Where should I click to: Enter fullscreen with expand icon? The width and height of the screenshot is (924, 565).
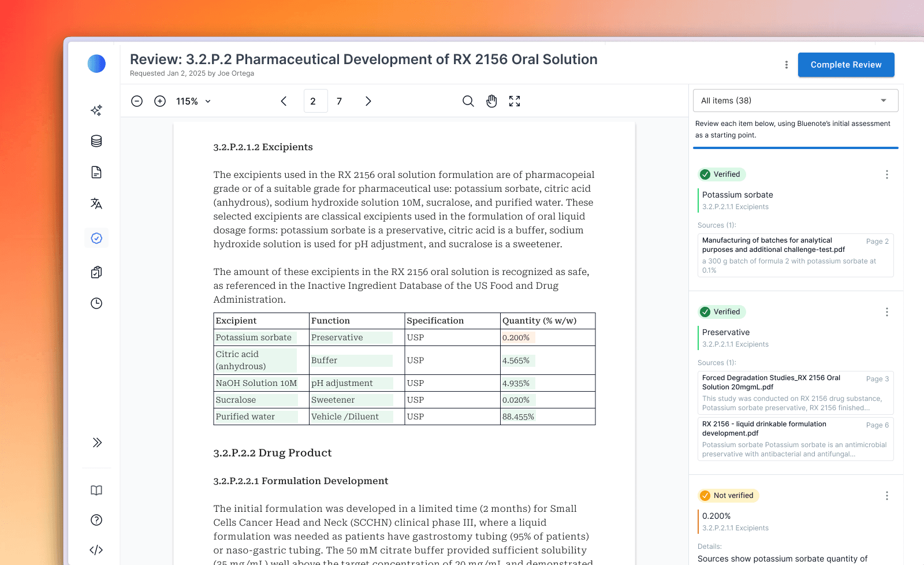click(515, 101)
